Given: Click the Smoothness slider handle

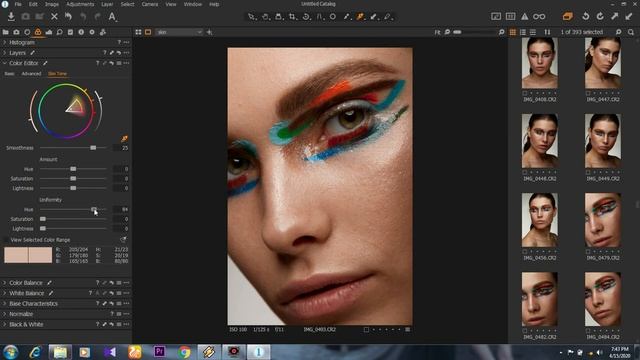Looking at the screenshot, I should coord(93,148).
